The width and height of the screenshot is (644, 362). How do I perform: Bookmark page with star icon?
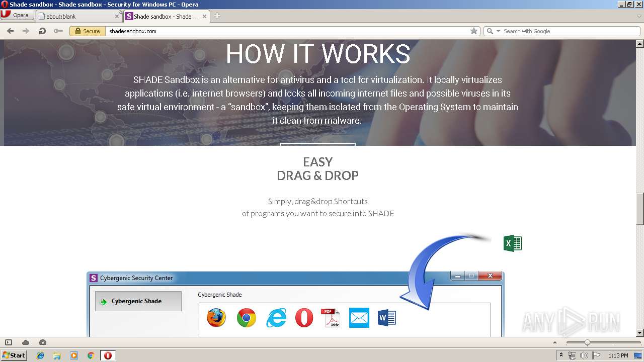[474, 31]
